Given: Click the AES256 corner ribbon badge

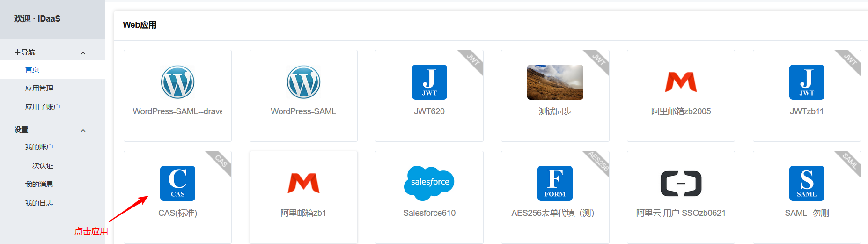Looking at the screenshot, I should [x=598, y=162].
